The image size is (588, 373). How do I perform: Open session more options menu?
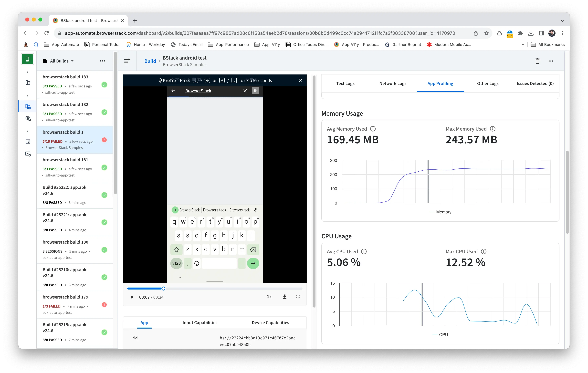[x=551, y=61]
